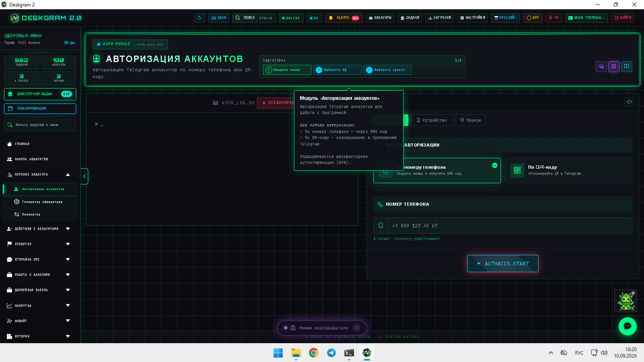The image size is (644, 362).
Task: Open the green chat support bubble
Action: (627, 326)
